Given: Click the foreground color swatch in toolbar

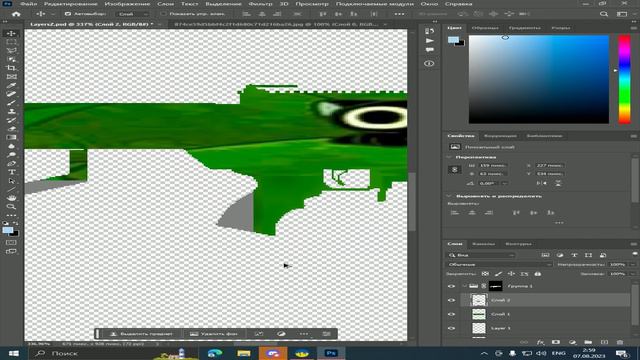Looking at the screenshot, I should point(7,230).
